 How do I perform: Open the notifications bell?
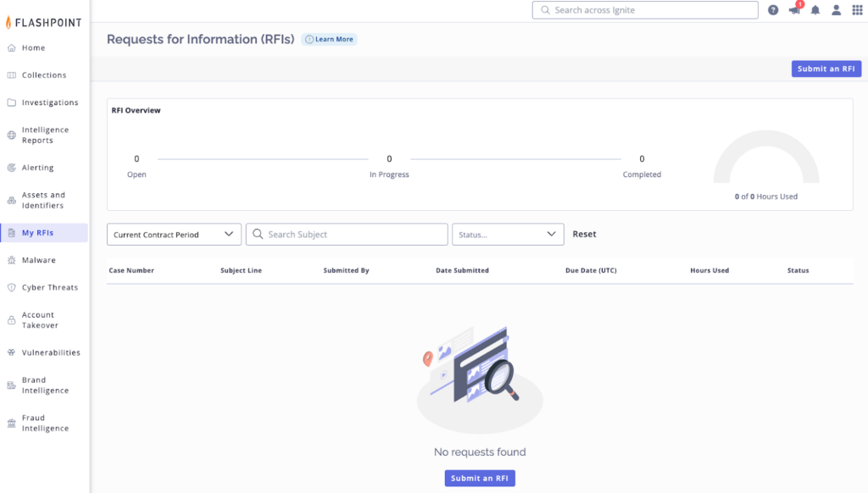click(x=815, y=10)
